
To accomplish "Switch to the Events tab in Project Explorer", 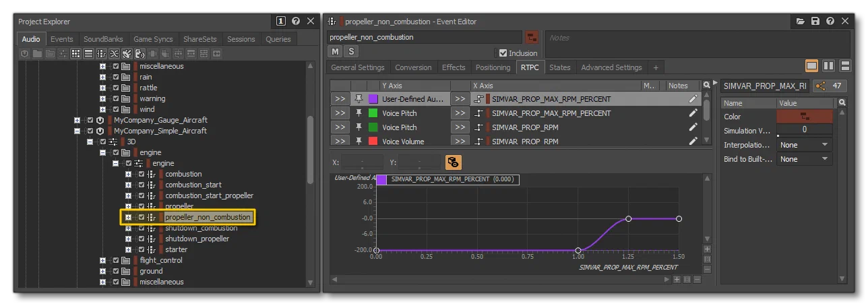I will click(62, 39).
